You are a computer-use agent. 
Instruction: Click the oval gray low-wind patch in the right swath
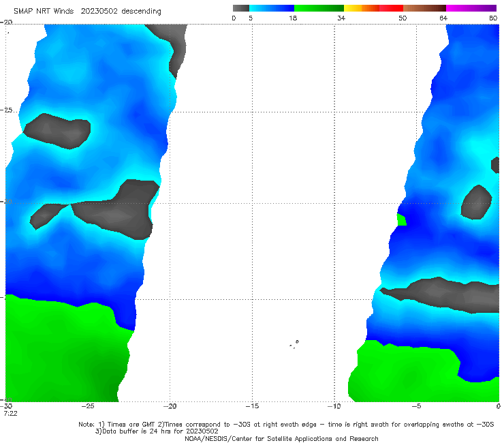pyautogui.click(x=476, y=202)
